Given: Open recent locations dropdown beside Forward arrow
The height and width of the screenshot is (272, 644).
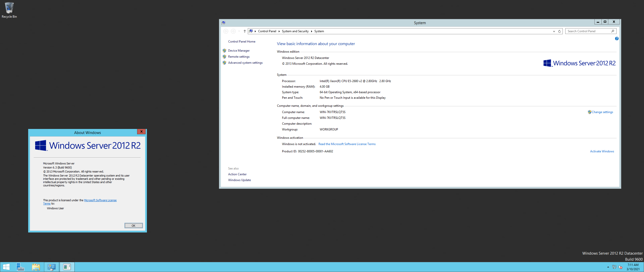Looking at the screenshot, I should [239, 31].
